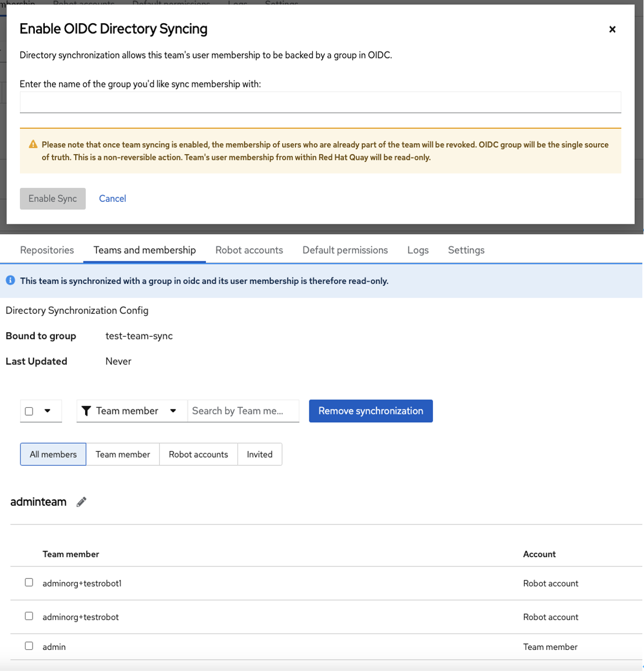Check the box for the admin row
This screenshot has height=672, width=644.
click(29, 646)
